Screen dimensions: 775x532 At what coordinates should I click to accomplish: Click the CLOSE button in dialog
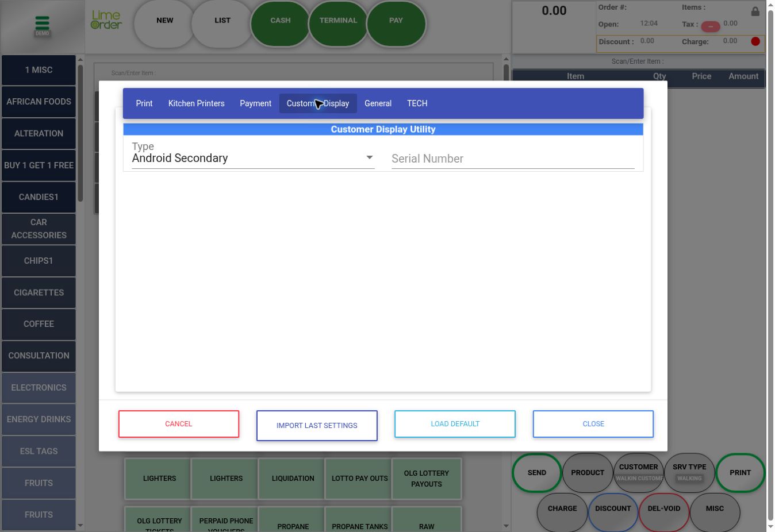point(593,424)
